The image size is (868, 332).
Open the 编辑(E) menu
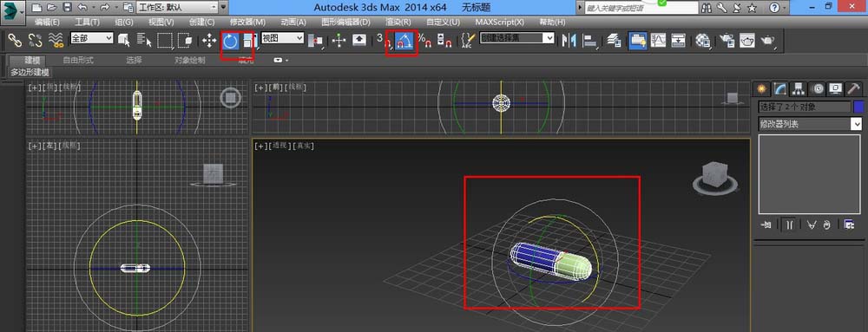pyautogui.click(x=47, y=22)
